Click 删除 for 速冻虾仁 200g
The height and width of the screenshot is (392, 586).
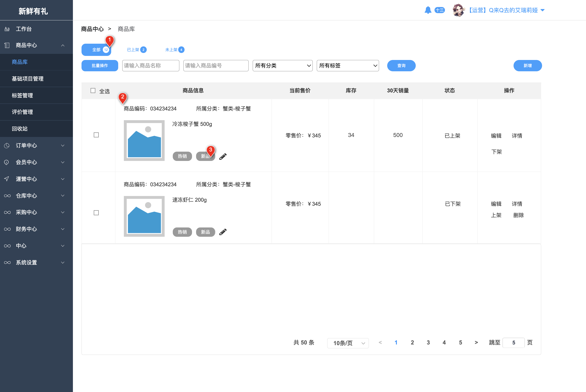(x=518, y=215)
